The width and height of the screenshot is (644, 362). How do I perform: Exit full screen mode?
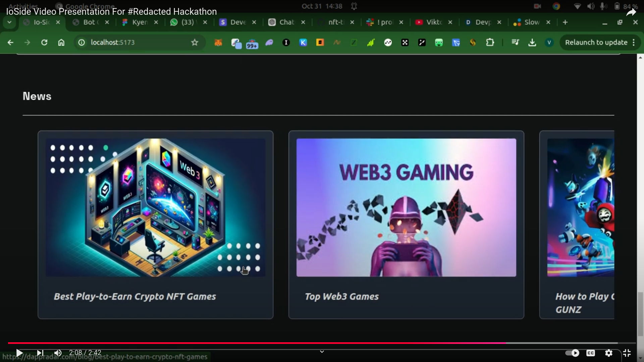pyautogui.click(x=627, y=353)
